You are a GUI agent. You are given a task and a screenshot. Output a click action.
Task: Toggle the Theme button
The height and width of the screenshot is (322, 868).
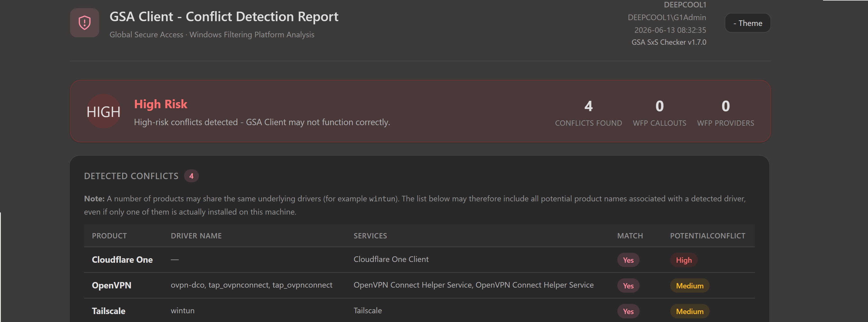[x=747, y=23]
